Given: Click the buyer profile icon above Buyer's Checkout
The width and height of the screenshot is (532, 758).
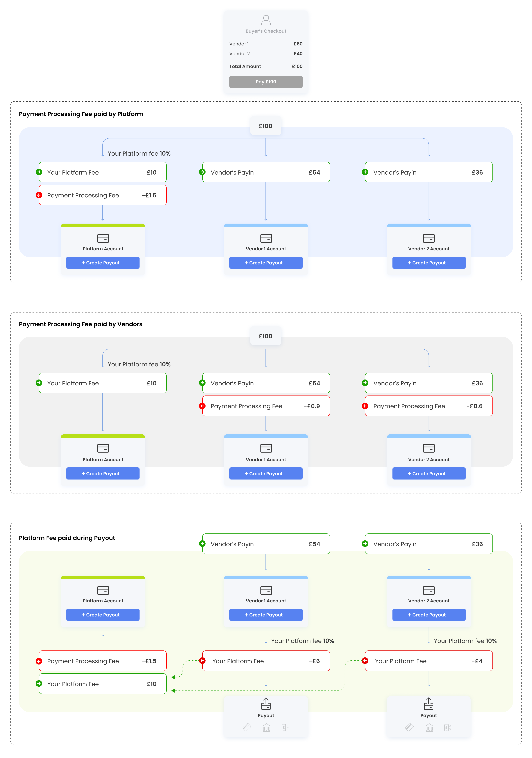Looking at the screenshot, I should tap(266, 20).
